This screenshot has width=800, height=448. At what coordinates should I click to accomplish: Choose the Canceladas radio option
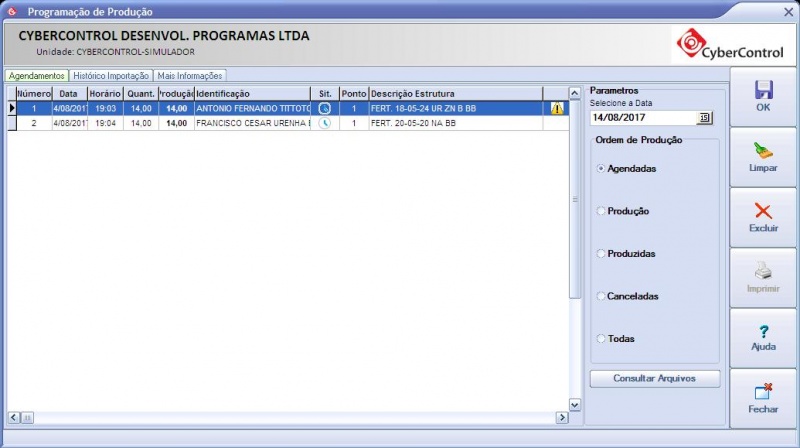point(601,296)
